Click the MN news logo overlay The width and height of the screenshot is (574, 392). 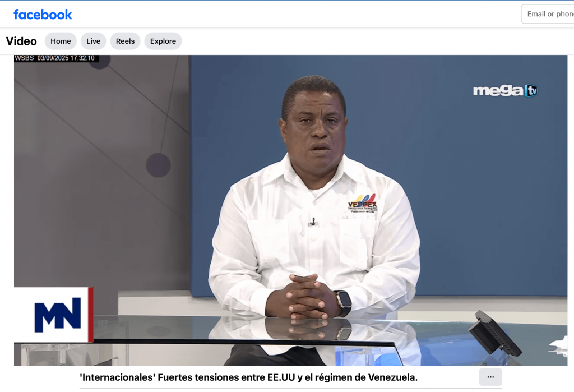(x=57, y=315)
